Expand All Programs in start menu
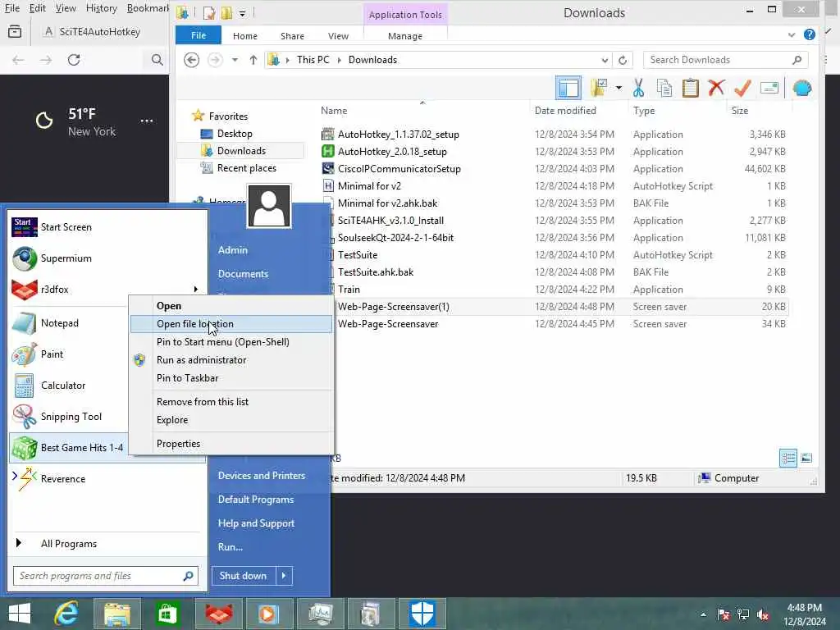 tap(107, 544)
